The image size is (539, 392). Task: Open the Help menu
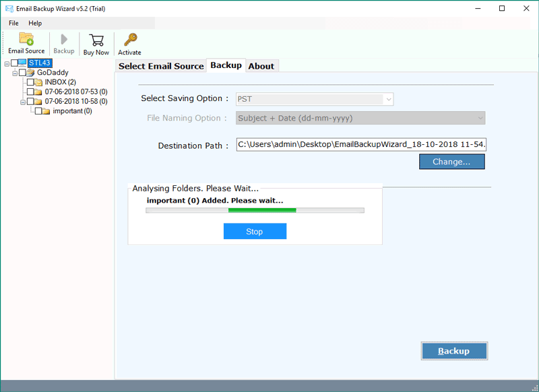coord(35,23)
